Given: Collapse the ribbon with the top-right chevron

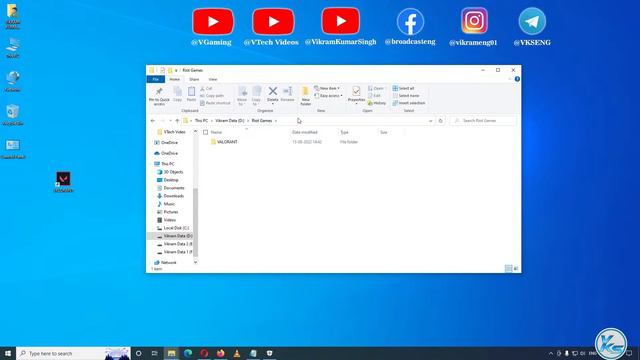Looking at the screenshot, I should click(x=509, y=79).
